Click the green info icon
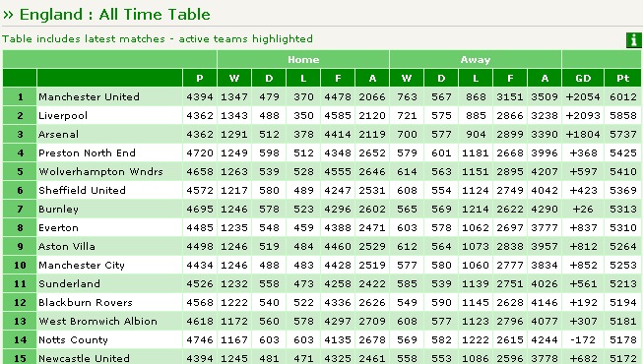643x364 pixels. (x=633, y=39)
